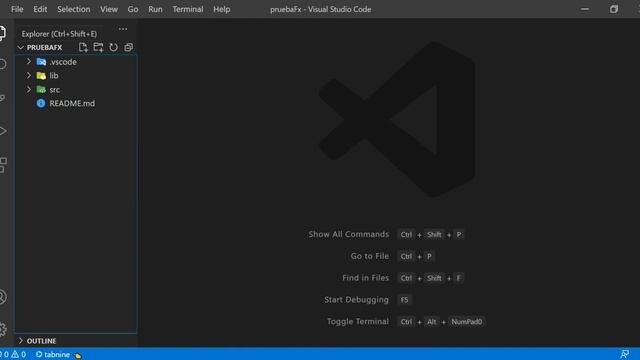The height and width of the screenshot is (360, 640).
Task: Click the Toggle Terminal text
Action: 358,322
